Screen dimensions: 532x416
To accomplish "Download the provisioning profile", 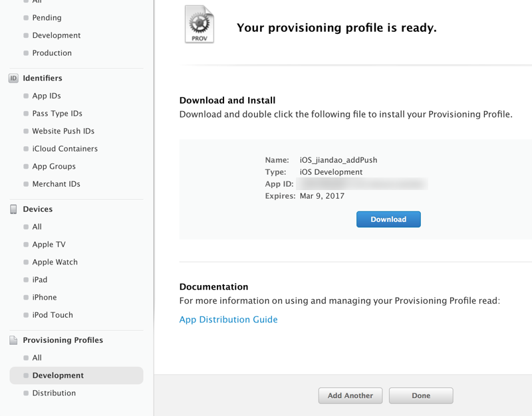I will coord(388,219).
